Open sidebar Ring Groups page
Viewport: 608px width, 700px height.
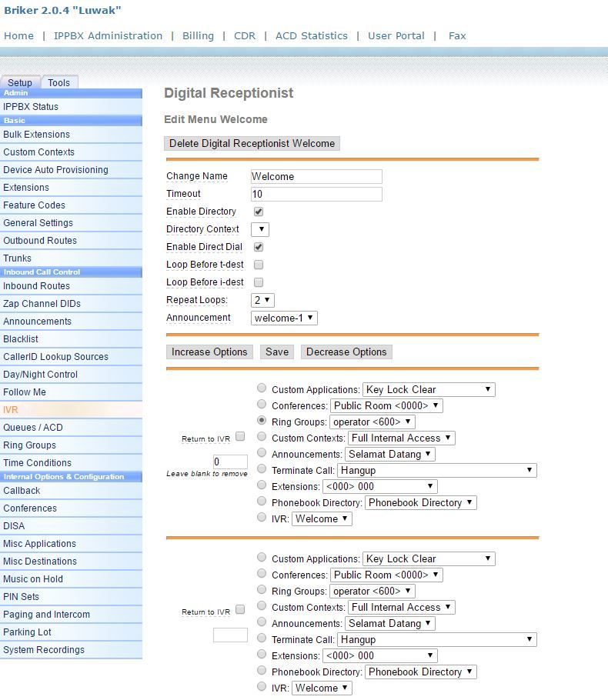[71, 445]
